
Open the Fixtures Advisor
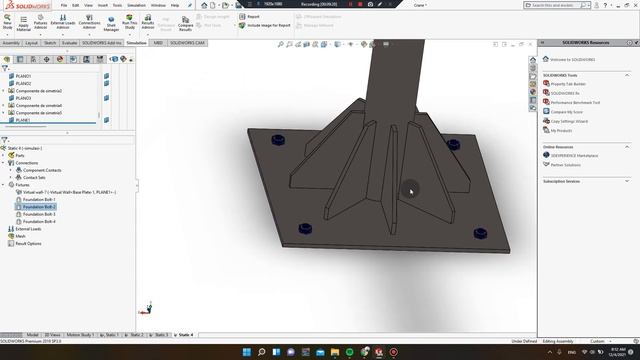pyautogui.click(x=40, y=22)
